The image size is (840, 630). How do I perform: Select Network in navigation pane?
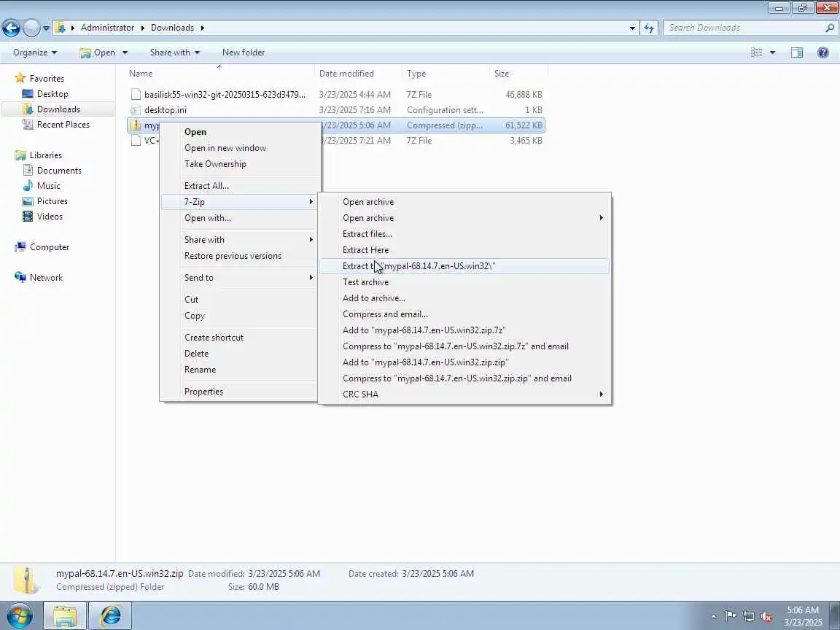[x=39, y=278]
